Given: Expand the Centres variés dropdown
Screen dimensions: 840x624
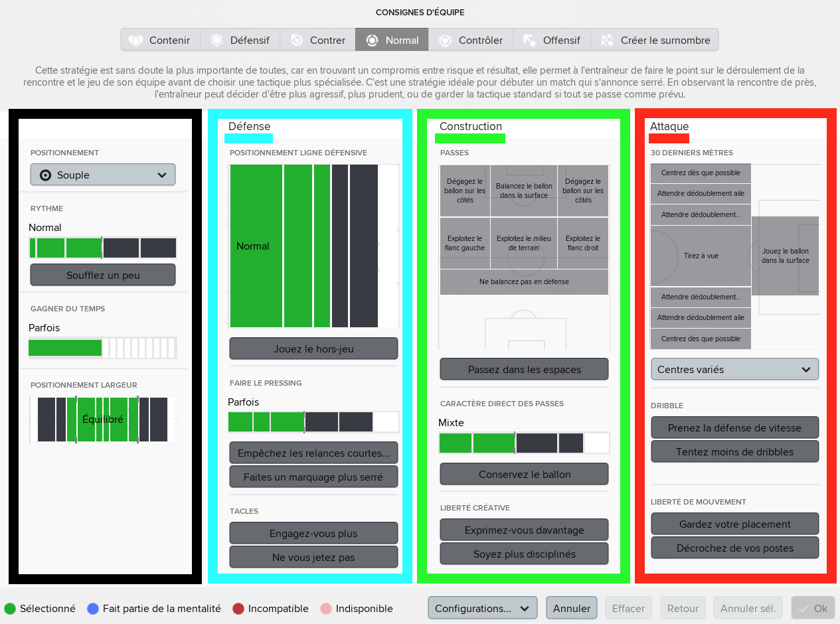Looking at the screenshot, I should (x=734, y=369).
